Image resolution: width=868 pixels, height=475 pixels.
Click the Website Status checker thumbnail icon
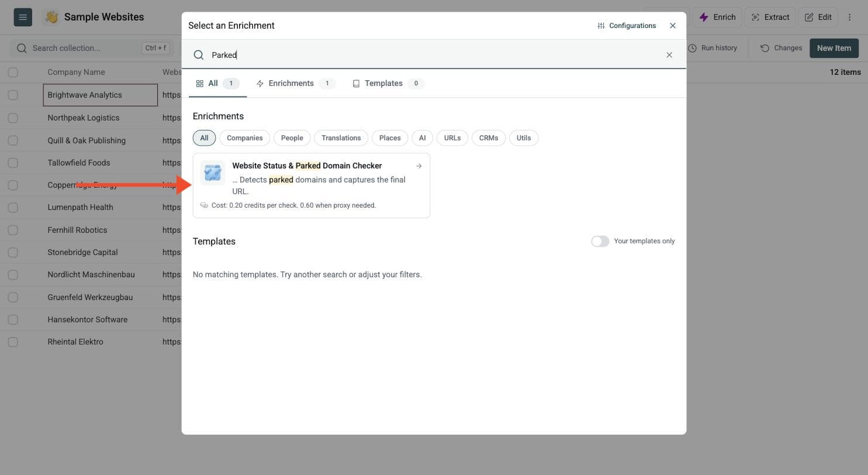tap(213, 173)
